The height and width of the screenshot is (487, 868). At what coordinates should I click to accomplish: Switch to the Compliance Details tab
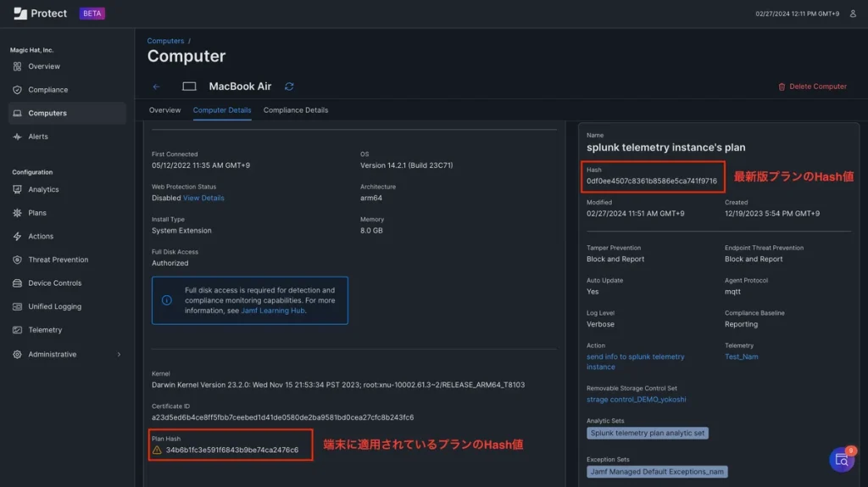tap(295, 110)
